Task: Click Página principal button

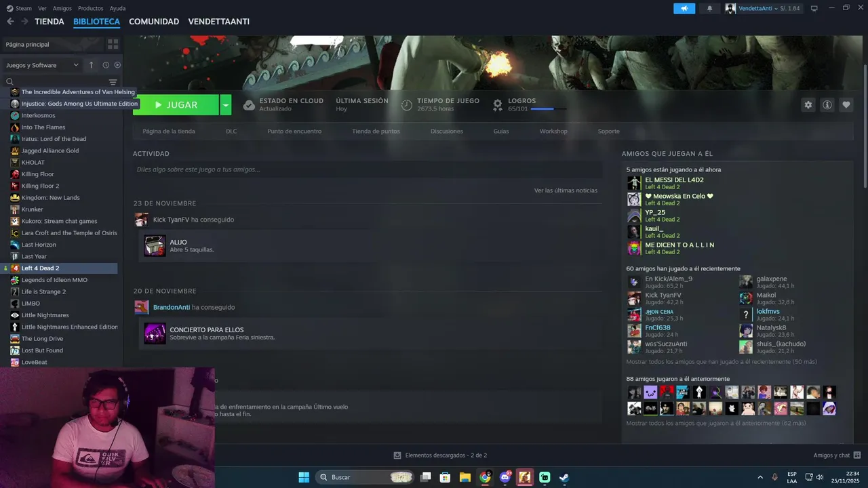Action: tap(53, 44)
